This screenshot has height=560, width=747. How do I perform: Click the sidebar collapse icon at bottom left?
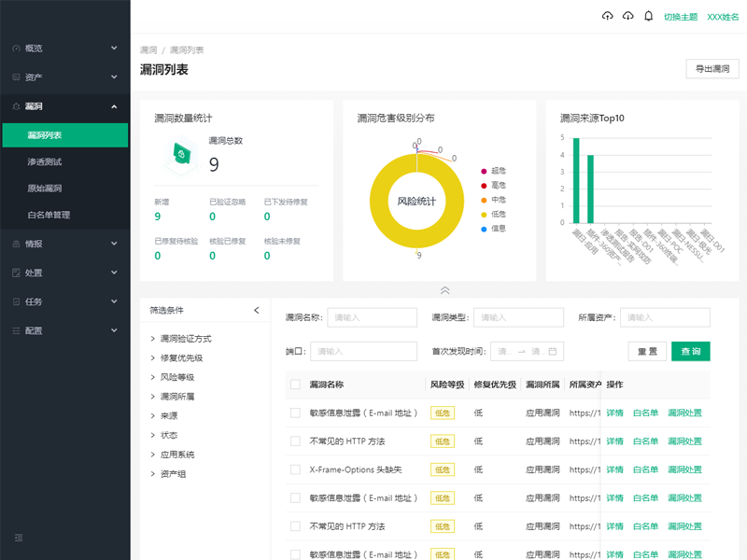19,538
